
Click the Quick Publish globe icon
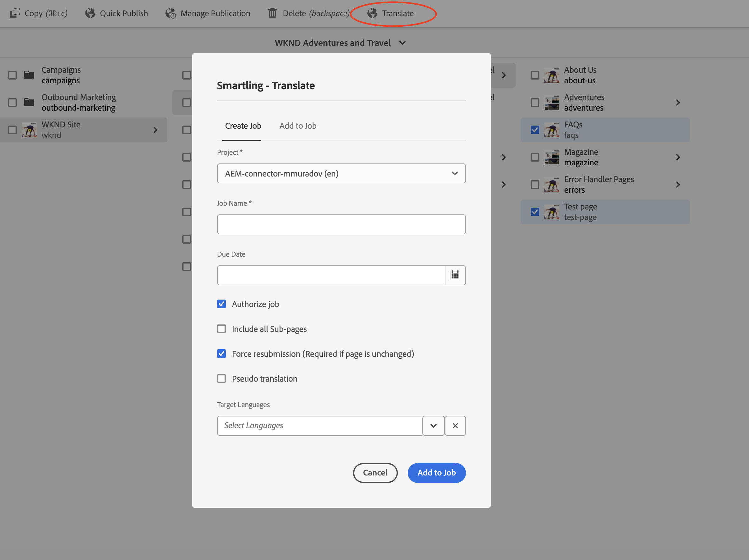coord(90,13)
